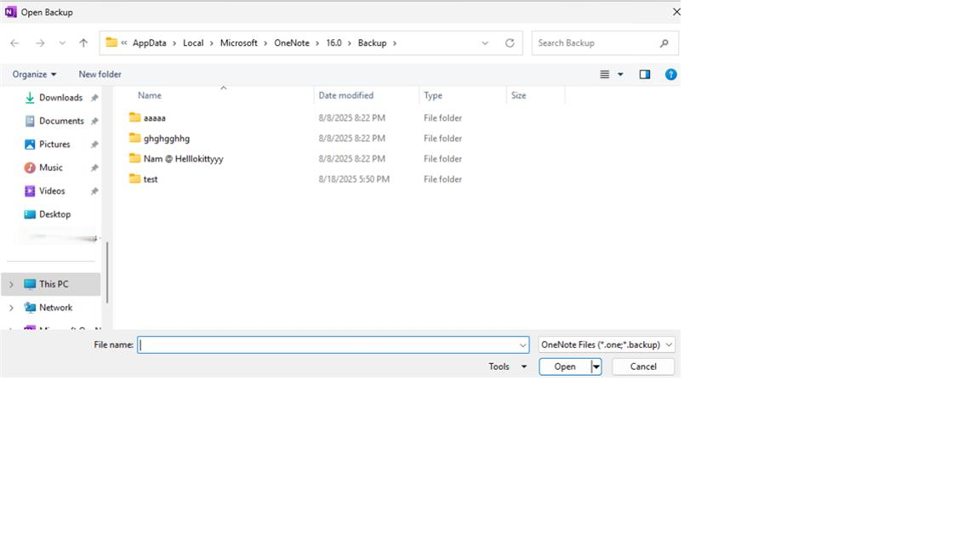
Task: Open the File name history dropdown
Action: [523, 345]
